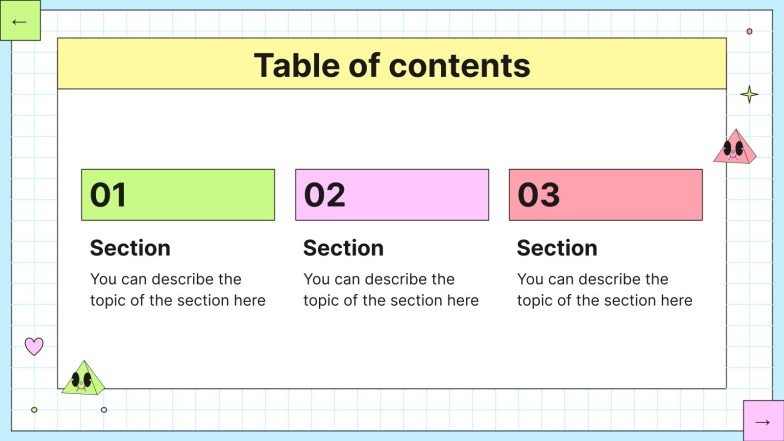Select the green 01 section box
Viewport: 784px width, 441px height.
point(178,195)
